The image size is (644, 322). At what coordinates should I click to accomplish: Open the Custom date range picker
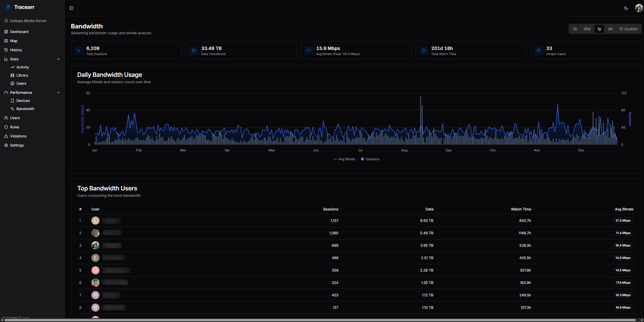tap(629, 29)
